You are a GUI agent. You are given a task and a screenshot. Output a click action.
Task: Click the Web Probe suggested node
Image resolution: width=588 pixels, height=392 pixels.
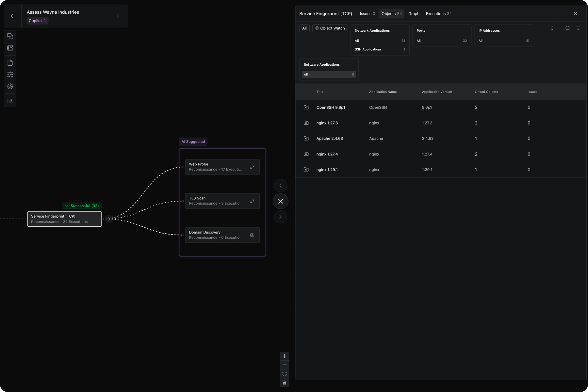[216, 167]
